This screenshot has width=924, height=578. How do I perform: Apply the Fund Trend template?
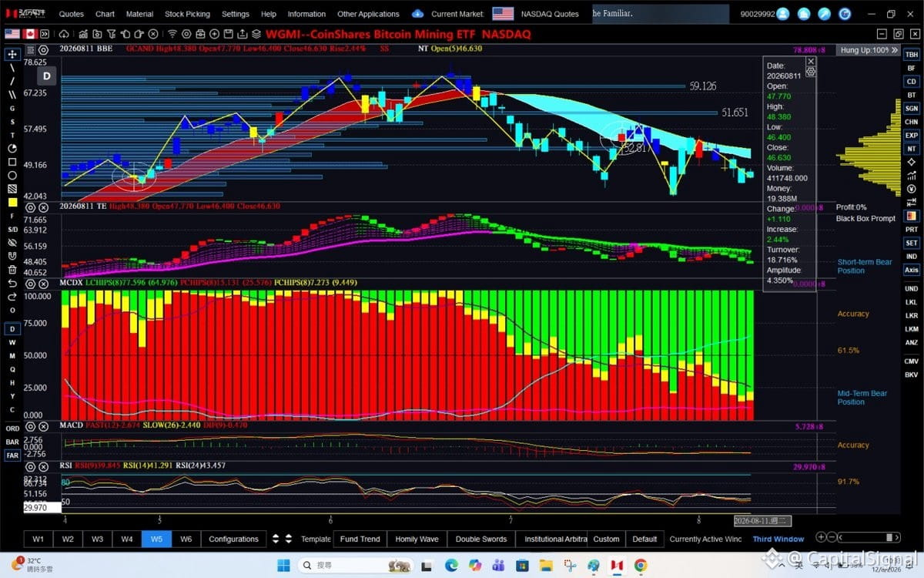(360, 539)
